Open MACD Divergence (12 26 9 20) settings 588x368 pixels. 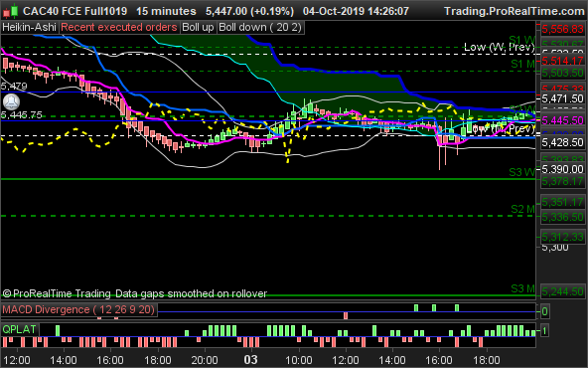(x=78, y=309)
